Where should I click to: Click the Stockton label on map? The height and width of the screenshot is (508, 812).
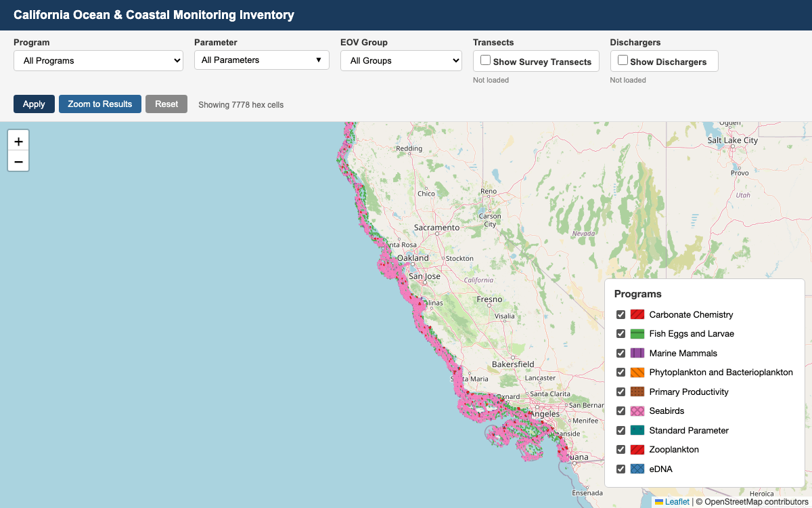click(460, 258)
